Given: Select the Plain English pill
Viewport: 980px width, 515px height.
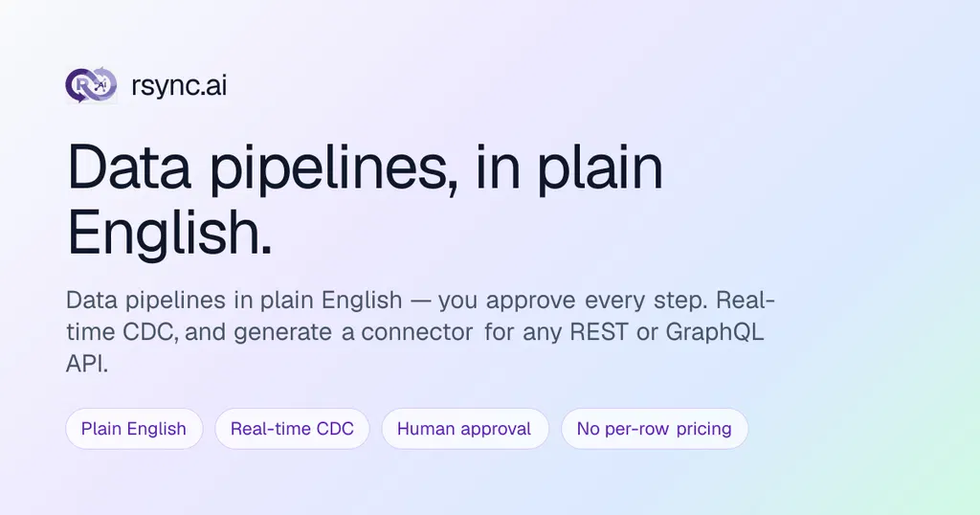Looking at the screenshot, I should point(134,429).
